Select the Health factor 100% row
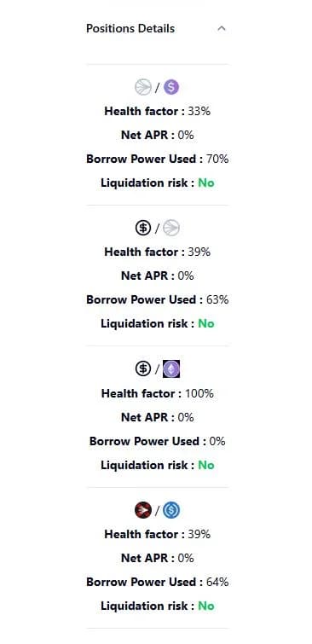Image resolution: width=312 pixels, height=644 pixels. (x=157, y=393)
